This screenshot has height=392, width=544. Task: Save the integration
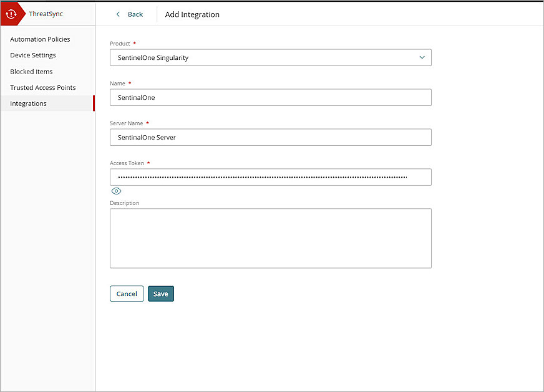tap(160, 294)
